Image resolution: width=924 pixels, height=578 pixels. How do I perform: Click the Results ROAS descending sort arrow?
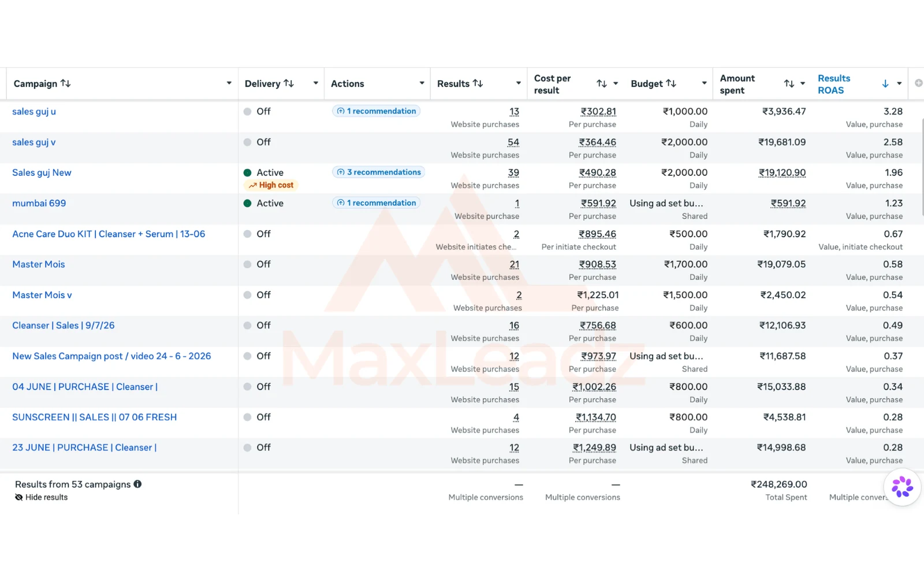(885, 84)
